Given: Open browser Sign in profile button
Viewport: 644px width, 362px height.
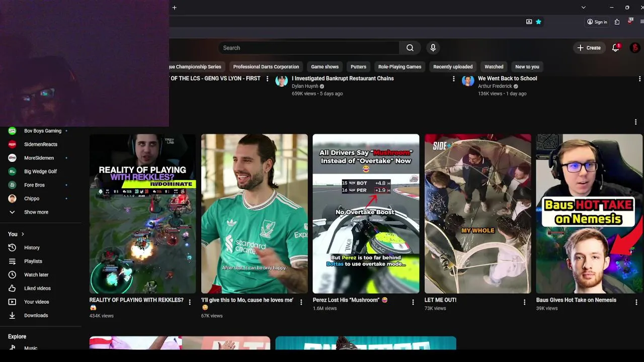Looking at the screenshot, I should click(x=597, y=22).
